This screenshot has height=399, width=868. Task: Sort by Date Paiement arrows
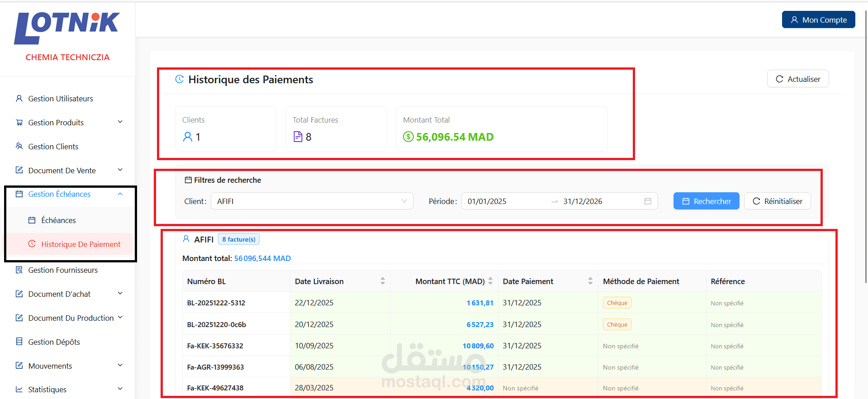point(590,281)
